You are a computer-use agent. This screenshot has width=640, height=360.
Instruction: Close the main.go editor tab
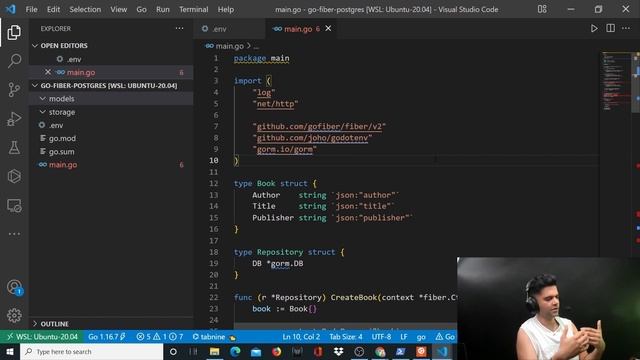click(328, 29)
